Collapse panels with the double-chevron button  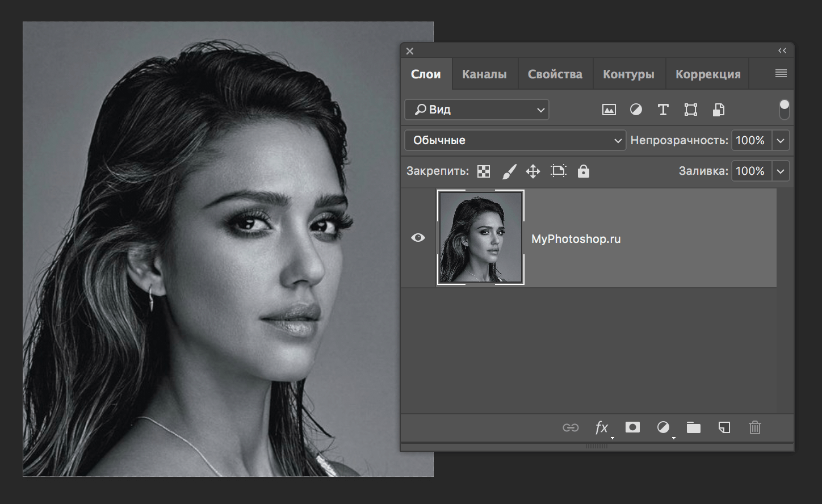point(782,50)
